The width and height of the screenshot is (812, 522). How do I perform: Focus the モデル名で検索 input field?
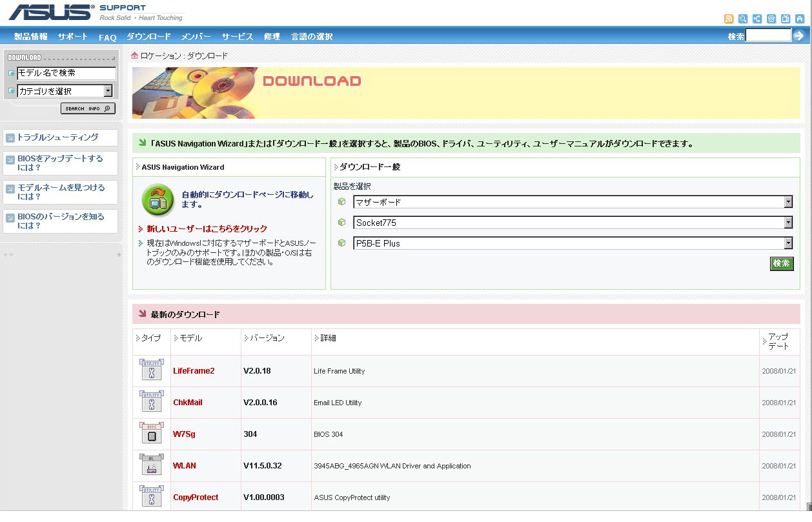point(66,74)
